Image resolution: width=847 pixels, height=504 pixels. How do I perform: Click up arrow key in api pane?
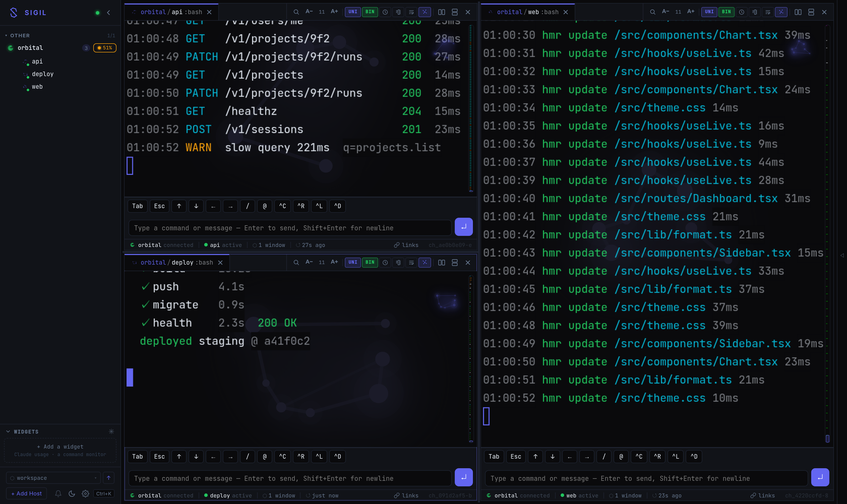[179, 206]
